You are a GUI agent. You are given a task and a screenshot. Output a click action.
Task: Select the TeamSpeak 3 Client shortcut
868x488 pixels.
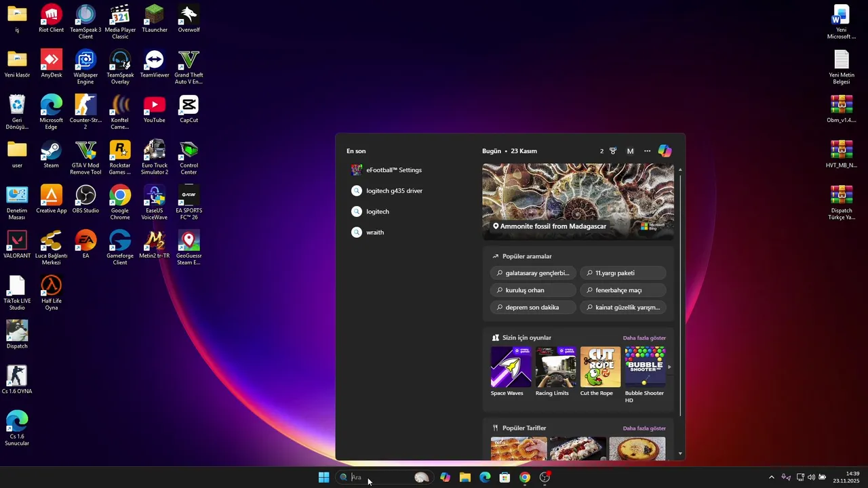coord(85,22)
